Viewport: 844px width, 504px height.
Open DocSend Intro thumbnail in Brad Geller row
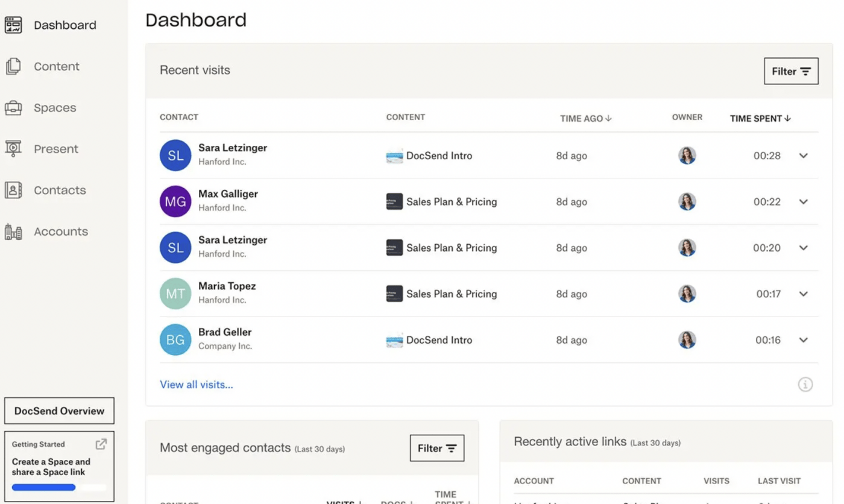pos(394,340)
